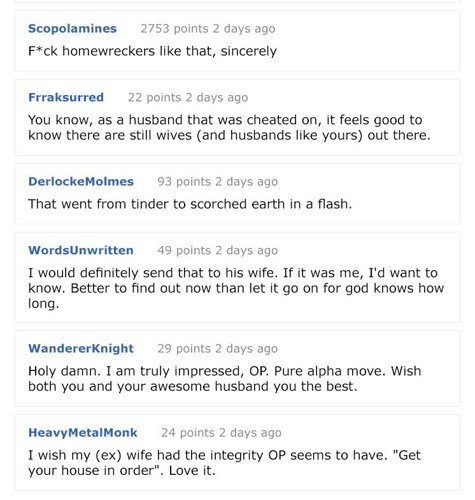This screenshot has height=500, width=475.
Task: Open Frraksurred username link
Action: (x=66, y=97)
